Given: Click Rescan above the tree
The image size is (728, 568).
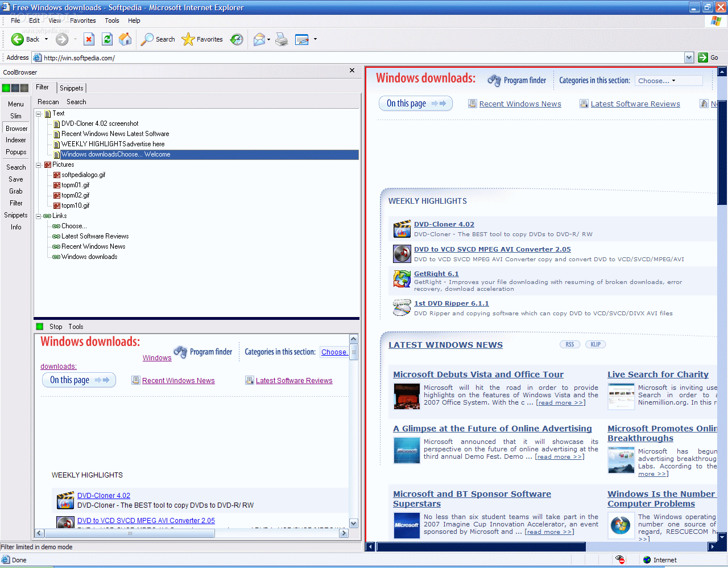Looking at the screenshot, I should coord(48,102).
